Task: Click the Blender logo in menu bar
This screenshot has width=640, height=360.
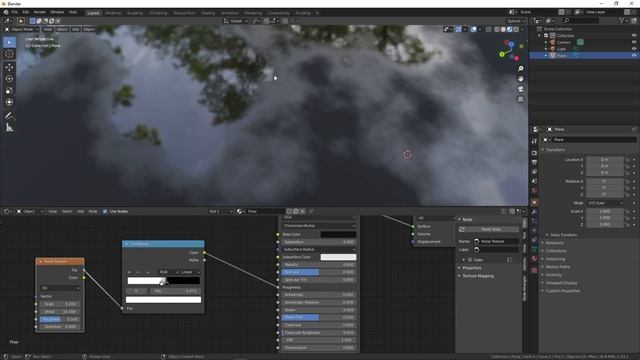Action: [x=6, y=12]
